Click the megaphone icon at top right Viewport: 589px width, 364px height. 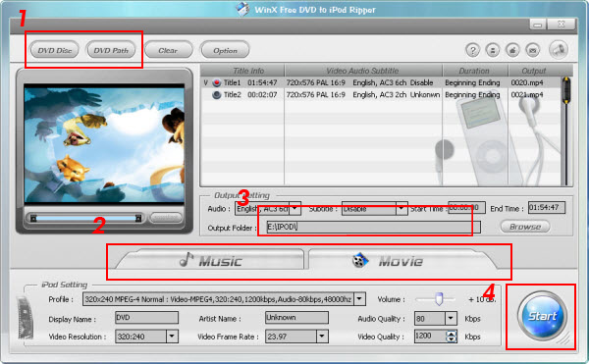tap(559, 49)
